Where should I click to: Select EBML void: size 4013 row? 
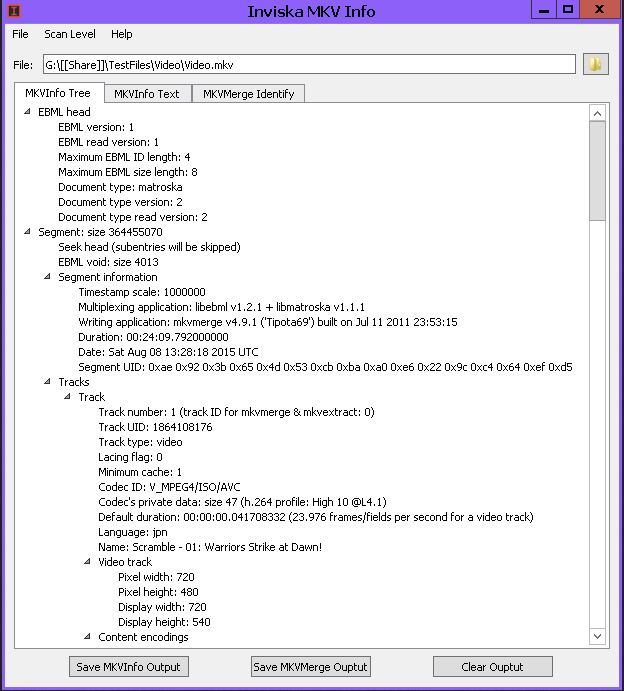(x=108, y=262)
